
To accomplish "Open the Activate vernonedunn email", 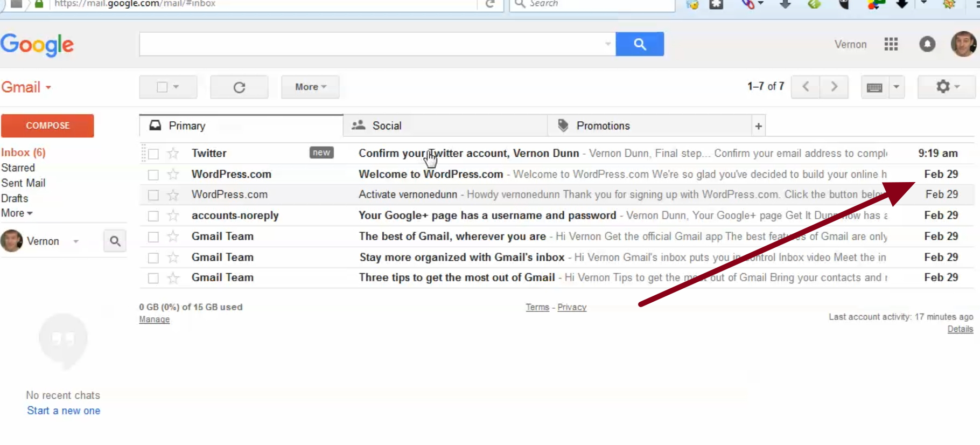I will [557, 194].
